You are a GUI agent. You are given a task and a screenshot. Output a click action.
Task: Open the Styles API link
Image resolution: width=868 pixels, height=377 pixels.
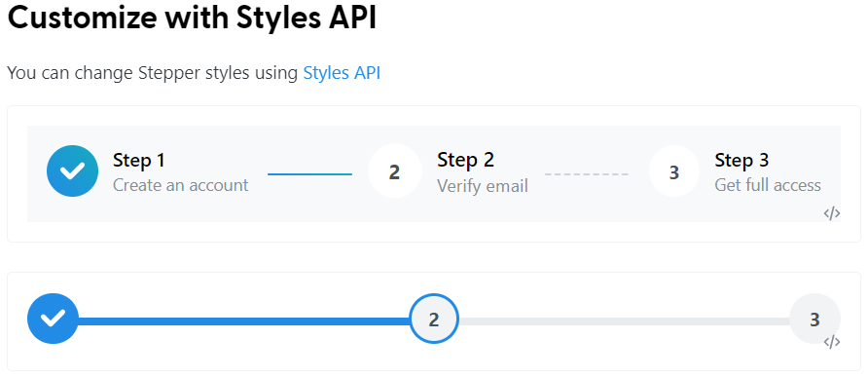tap(342, 73)
